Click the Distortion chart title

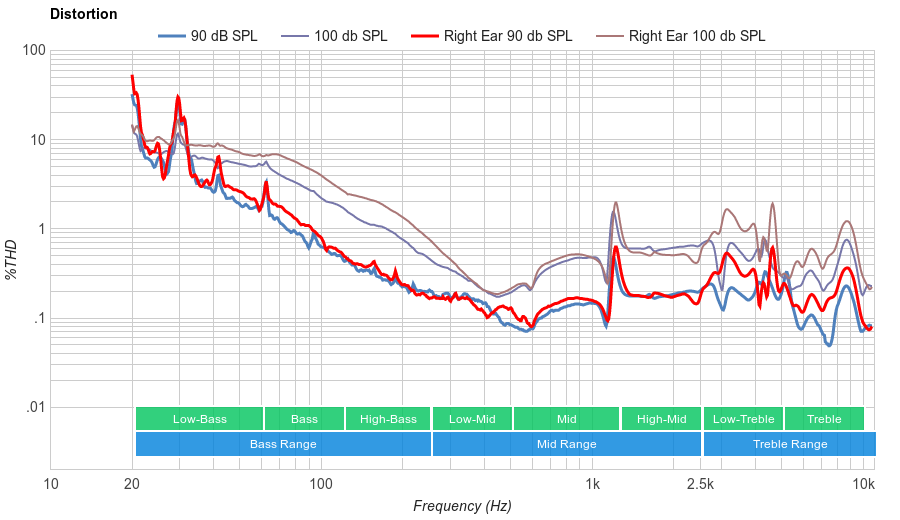tap(83, 14)
